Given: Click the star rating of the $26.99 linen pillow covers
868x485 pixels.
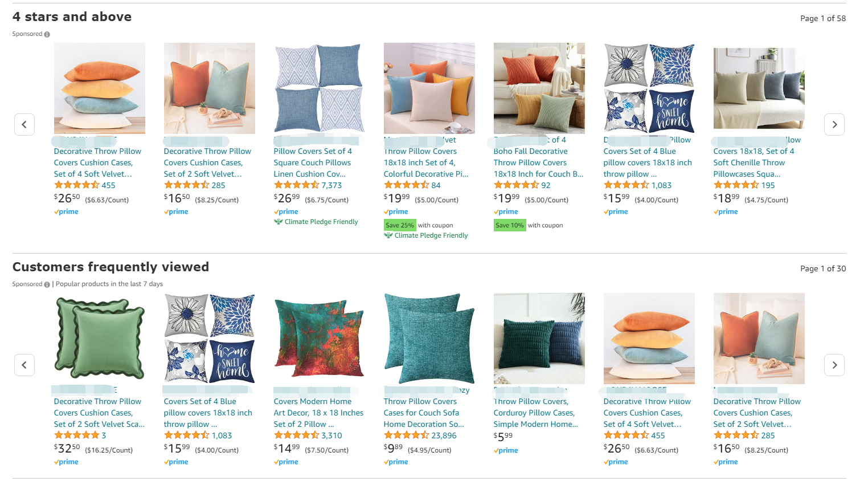Looking at the screenshot, I should coord(296,185).
